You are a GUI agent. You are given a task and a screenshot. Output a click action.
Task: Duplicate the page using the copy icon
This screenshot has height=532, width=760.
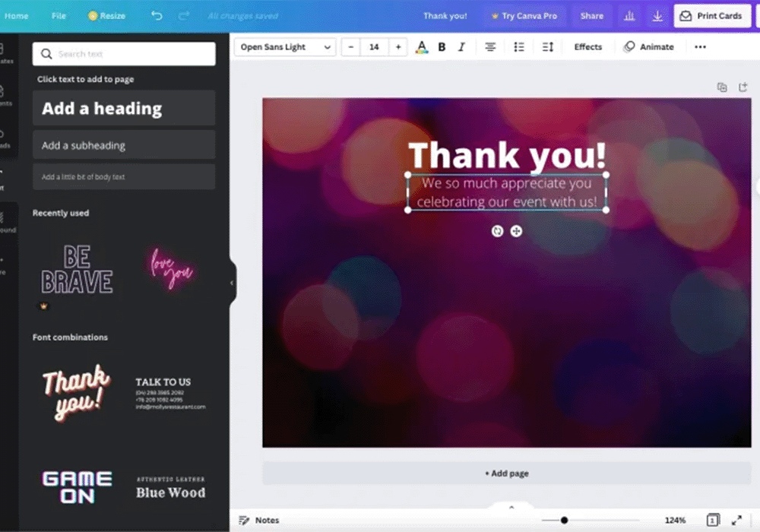pos(722,87)
